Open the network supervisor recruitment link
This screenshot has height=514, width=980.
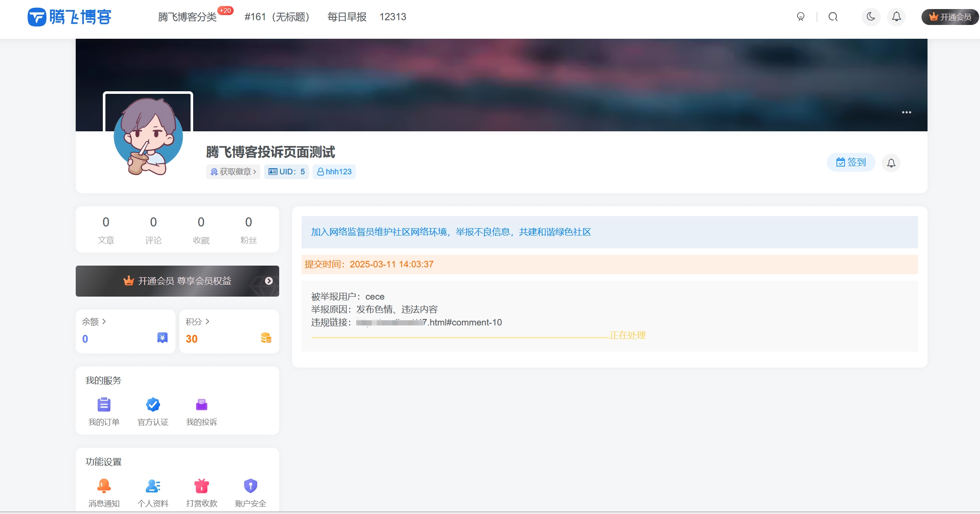[x=450, y=232]
